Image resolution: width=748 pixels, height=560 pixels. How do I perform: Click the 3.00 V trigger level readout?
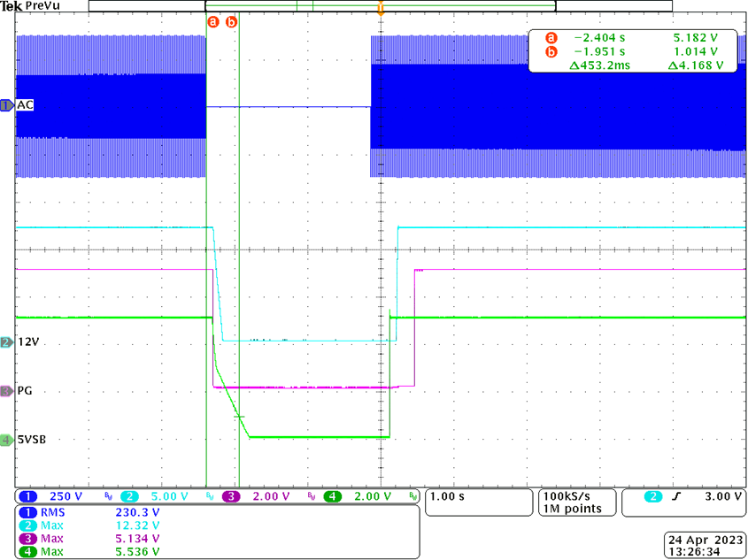723,496
